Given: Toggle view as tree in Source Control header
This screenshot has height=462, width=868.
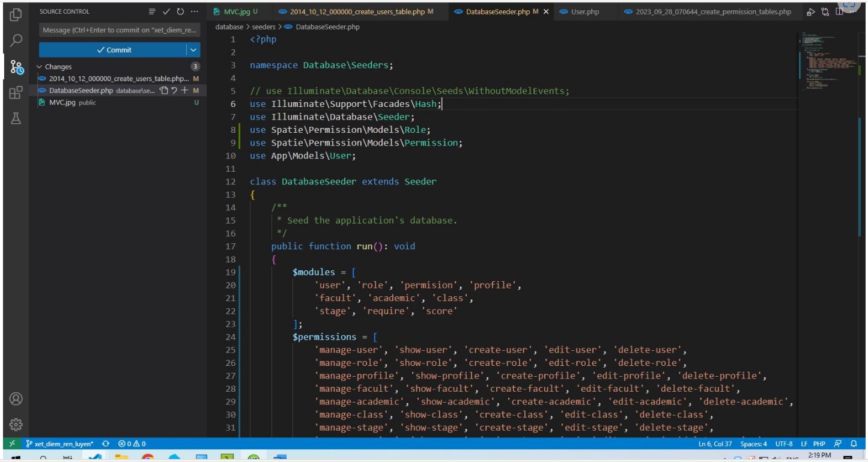Looking at the screenshot, I should [153, 11].
